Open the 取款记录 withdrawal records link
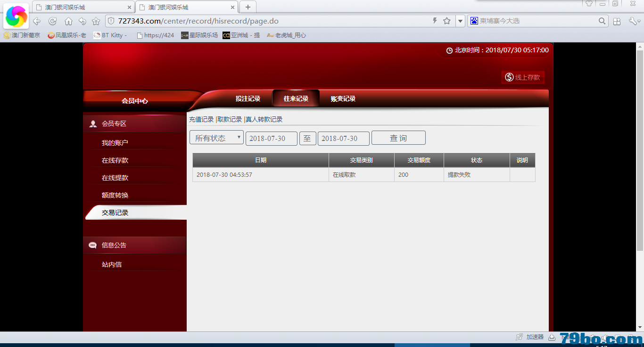Viewport: 644px width, 347px height. (230, 119)
